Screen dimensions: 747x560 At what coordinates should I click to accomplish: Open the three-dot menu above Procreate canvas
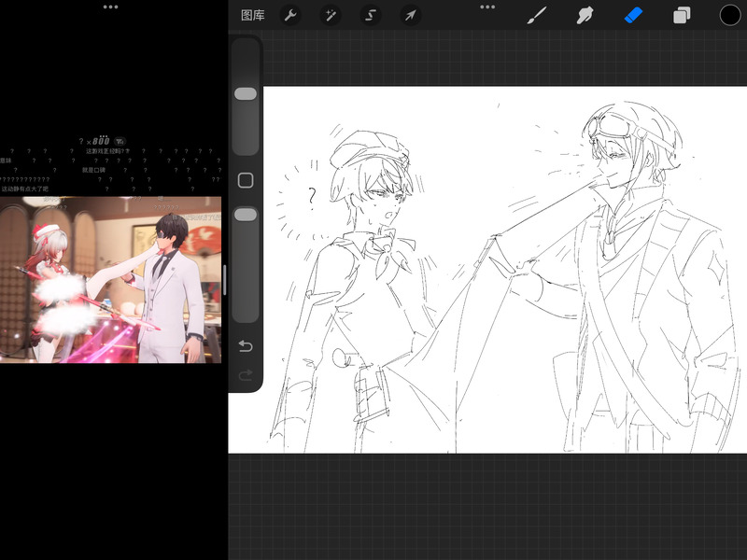click(x=487, y=7)
